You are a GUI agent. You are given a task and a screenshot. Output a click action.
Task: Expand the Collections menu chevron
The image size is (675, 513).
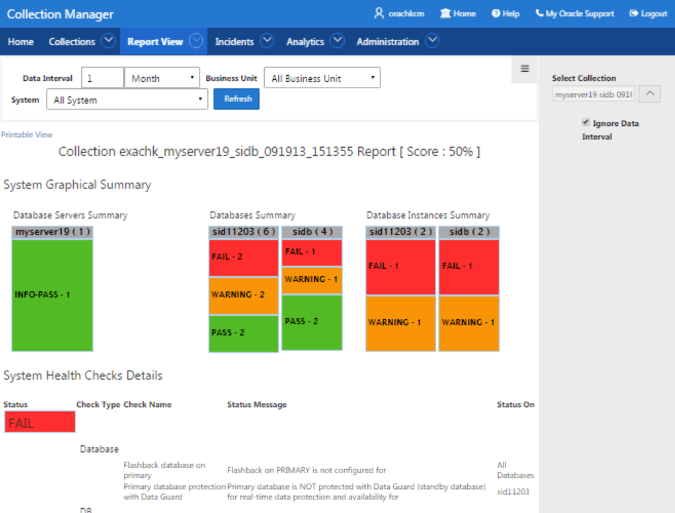pyautogui.click(x=108, y=41)
